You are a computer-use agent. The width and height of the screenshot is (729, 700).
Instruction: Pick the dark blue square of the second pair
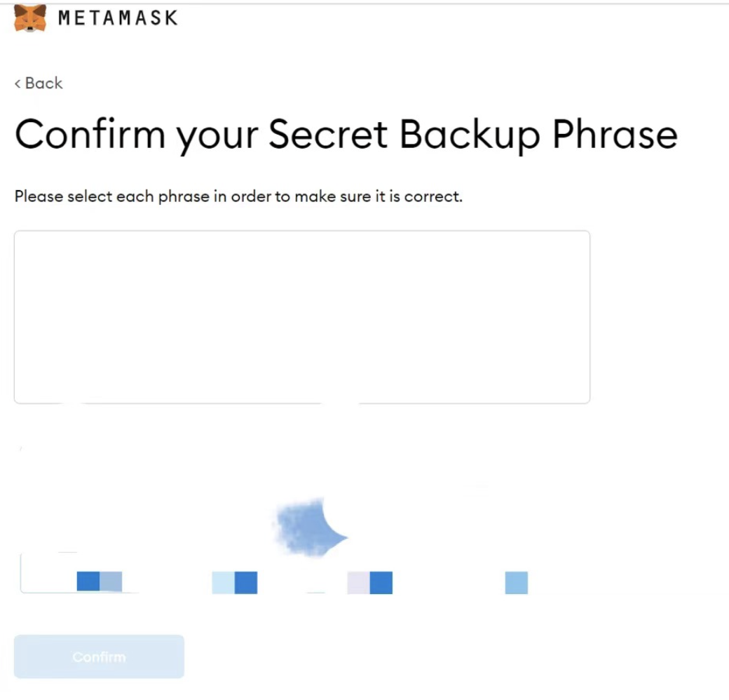pyautogui.click(x=246, y=583)
